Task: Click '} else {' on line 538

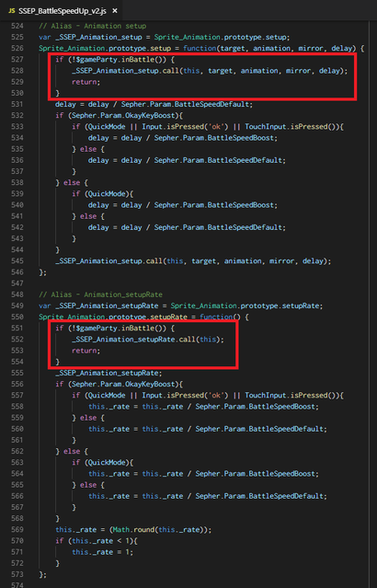Action: [x=72, y=182]
